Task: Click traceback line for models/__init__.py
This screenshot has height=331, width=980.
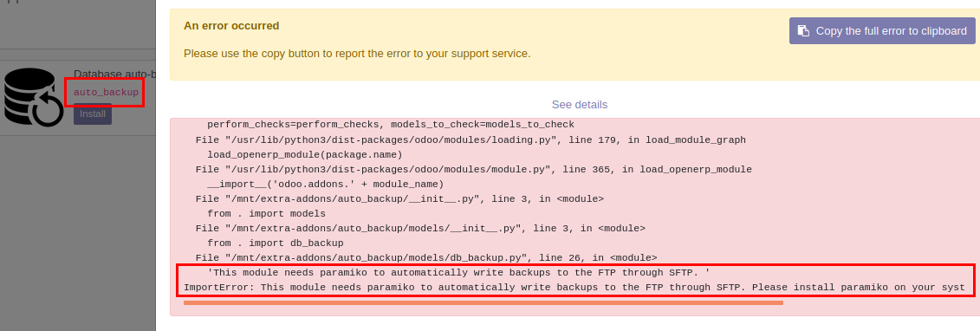Action: tap(420, 229)
